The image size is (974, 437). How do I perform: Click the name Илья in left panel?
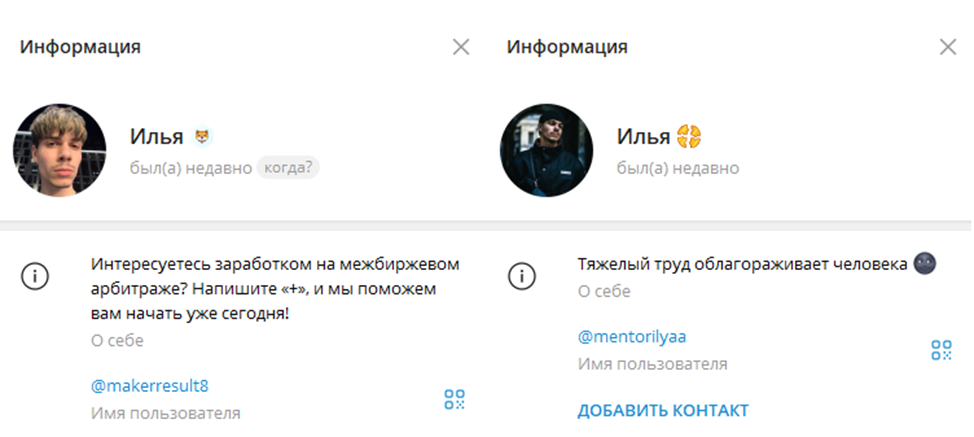157,137
